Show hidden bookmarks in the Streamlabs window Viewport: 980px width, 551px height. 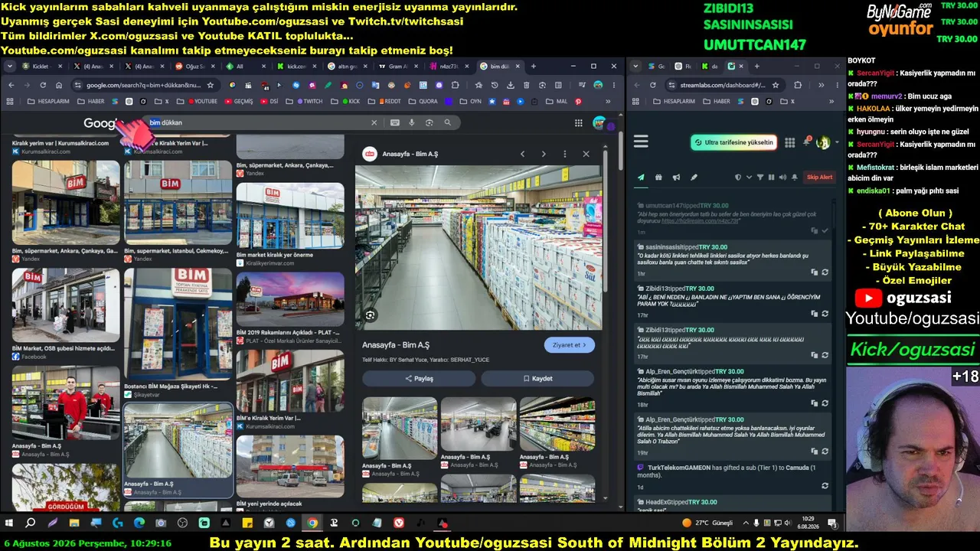pos(831,101)
